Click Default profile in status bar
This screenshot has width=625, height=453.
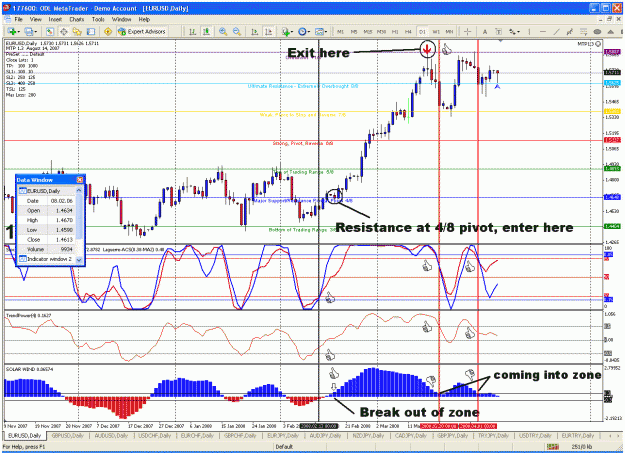(x=284, y=447)
